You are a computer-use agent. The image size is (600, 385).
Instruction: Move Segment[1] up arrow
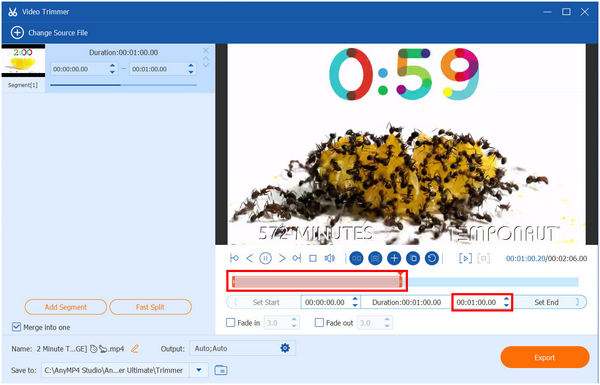[206, 58]
